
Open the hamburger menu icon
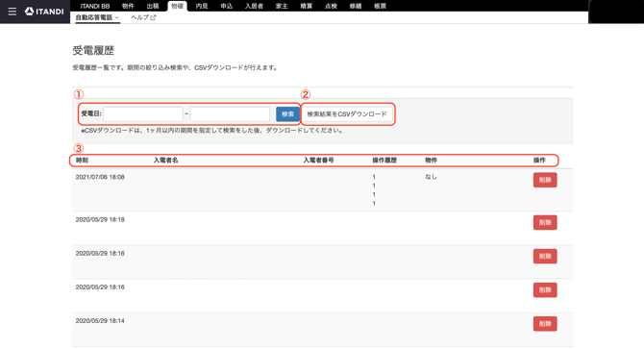click(x=12, y=12)
